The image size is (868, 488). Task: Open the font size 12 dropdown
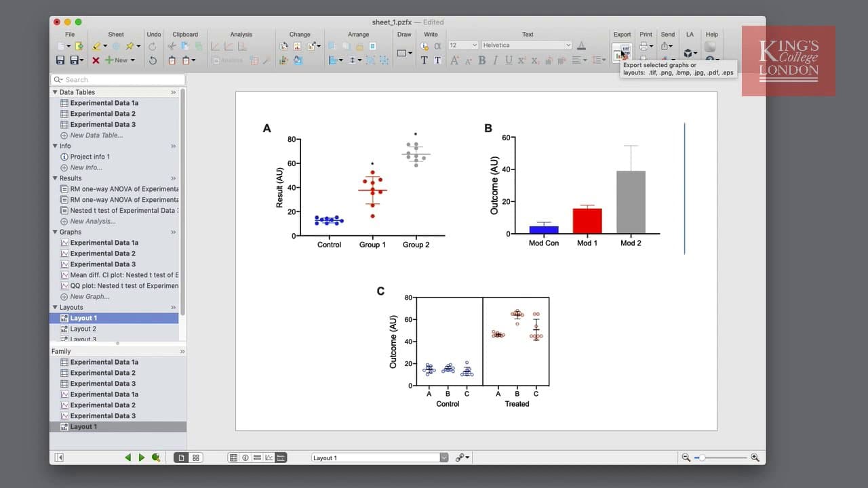point(464,45)
